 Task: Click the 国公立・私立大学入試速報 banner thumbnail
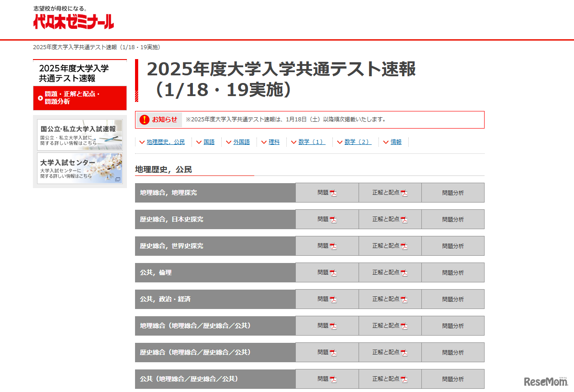click(79, 134)
